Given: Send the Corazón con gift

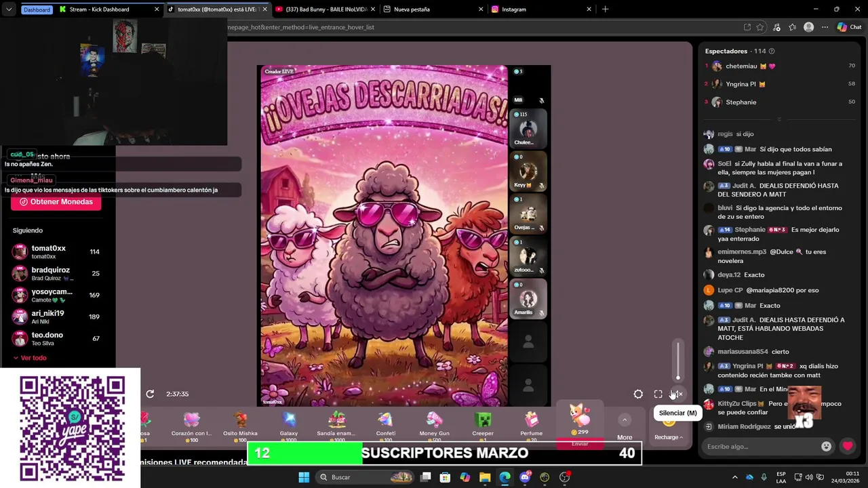Looking at the screenshot, I should tap(192, 424).
